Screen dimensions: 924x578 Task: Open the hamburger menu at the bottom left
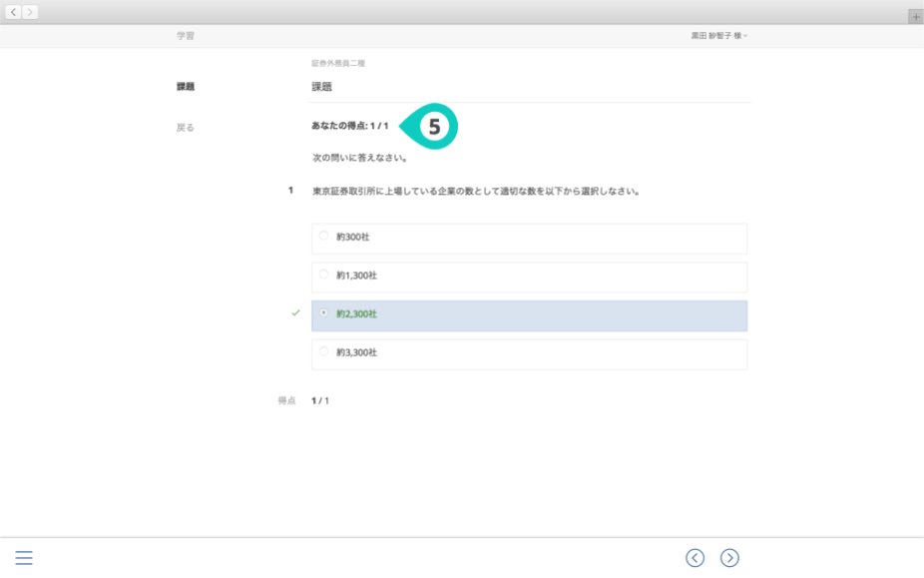(x=24, y=558)
